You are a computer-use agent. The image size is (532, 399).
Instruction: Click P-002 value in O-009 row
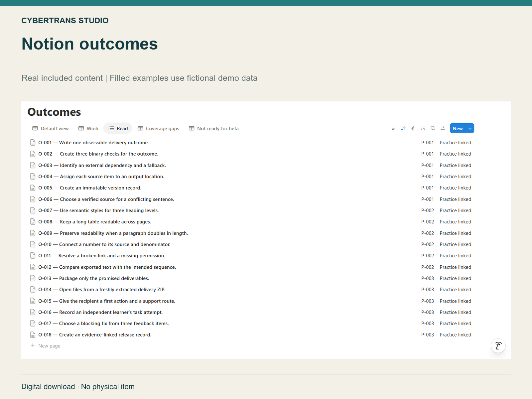(x=428, y=233)
